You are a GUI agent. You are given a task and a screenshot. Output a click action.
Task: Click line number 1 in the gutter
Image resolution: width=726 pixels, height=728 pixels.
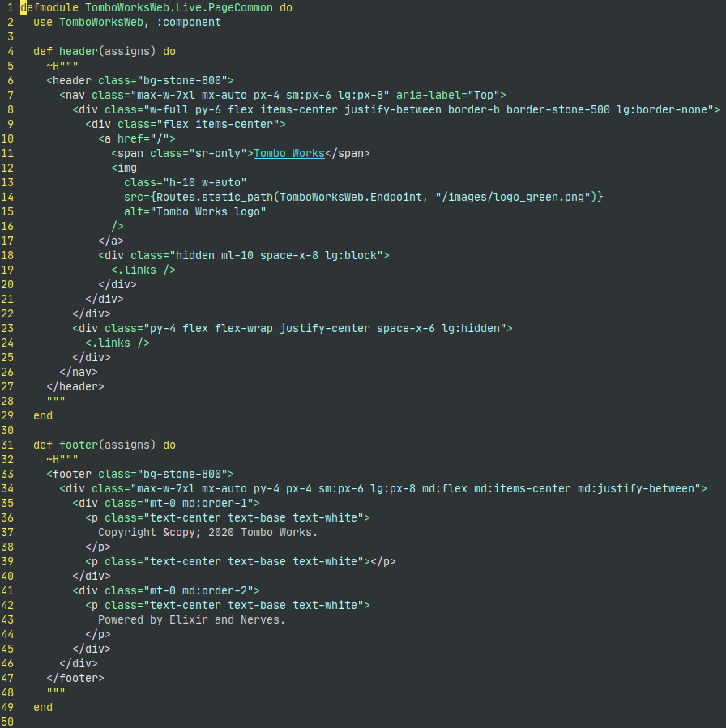(x=11, y=7)
